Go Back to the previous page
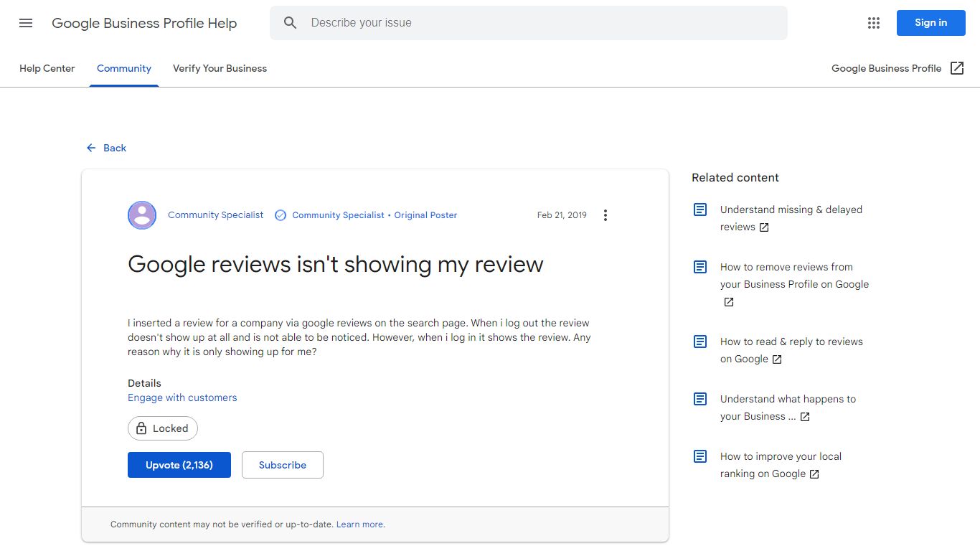Screen dimensions: 980x551 [x=106, y=148]
